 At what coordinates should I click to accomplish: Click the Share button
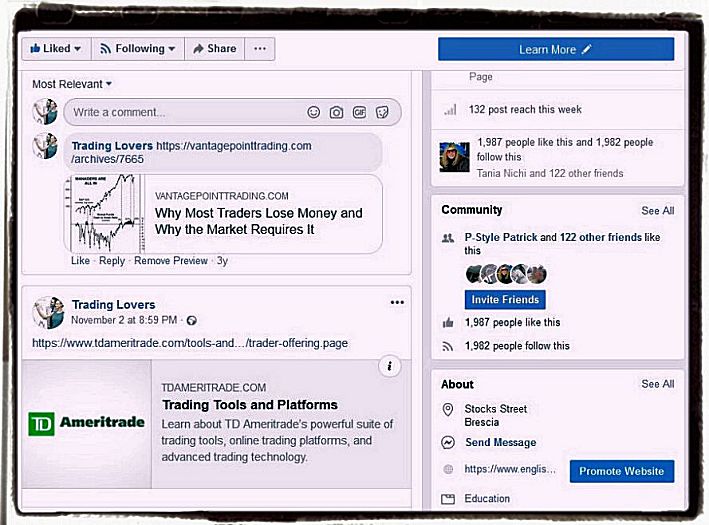click(x=214, y=48)
